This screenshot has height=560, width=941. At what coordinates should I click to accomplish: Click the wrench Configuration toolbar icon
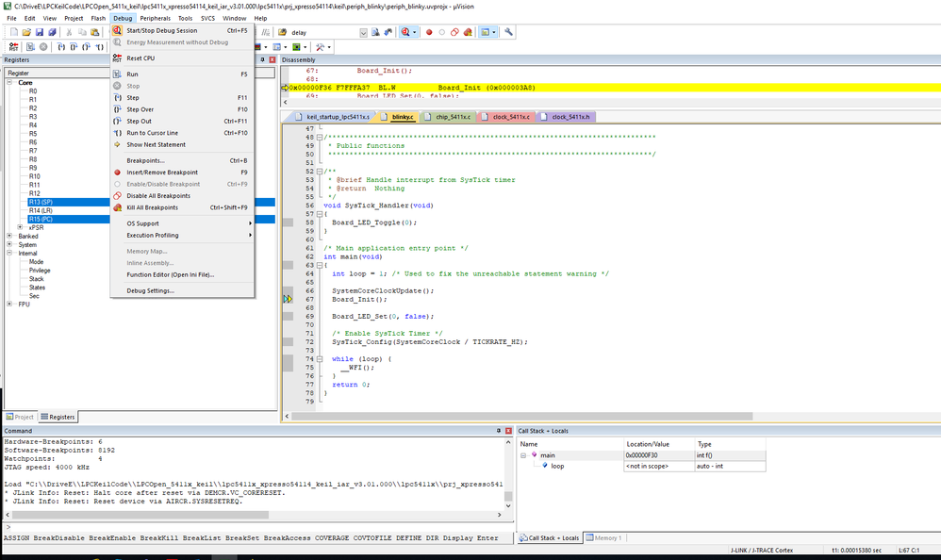click(x=509, y=32)
